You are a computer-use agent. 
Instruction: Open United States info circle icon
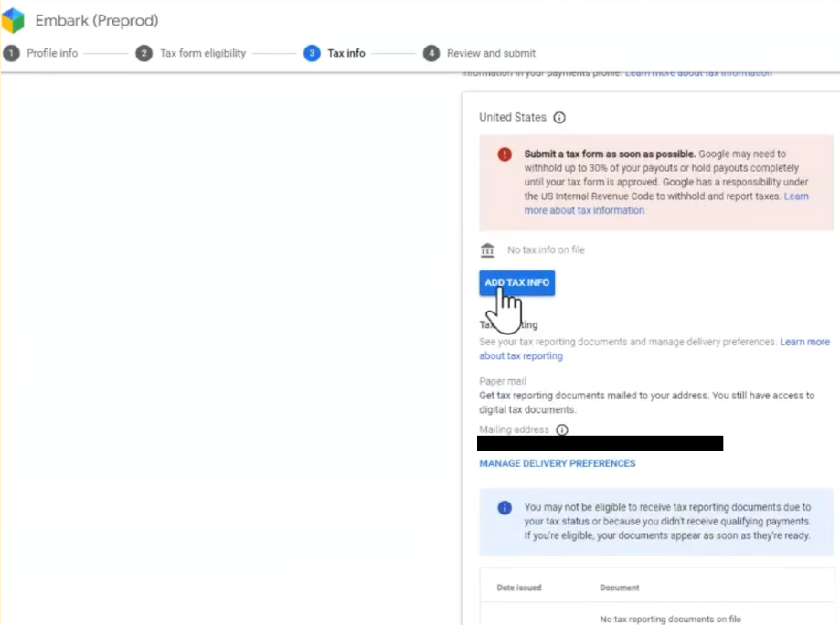559,118
